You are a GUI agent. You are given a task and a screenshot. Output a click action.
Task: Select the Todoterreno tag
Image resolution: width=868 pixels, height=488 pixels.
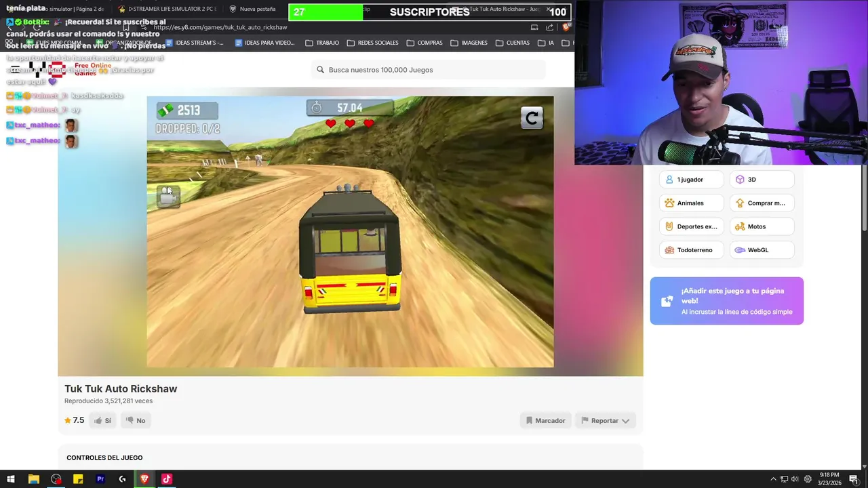[691, 250]
